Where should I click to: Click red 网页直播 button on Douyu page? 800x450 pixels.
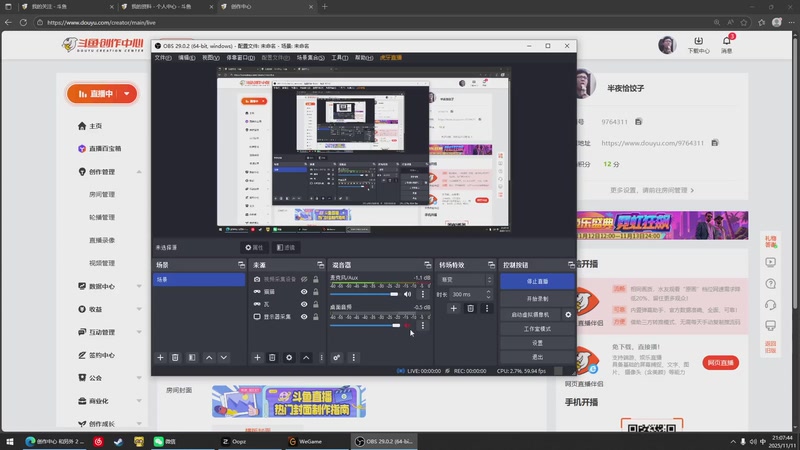coord(720,363)
